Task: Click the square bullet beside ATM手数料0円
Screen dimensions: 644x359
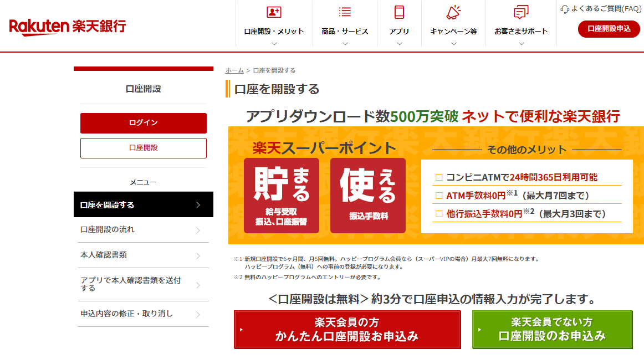Action: [439, 196]
